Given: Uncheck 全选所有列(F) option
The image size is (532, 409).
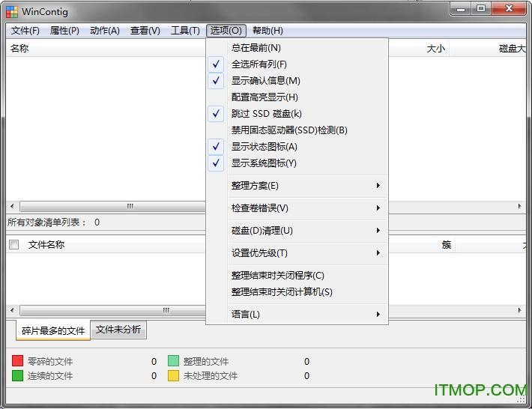Looking at the screenshot, I should pos(297,64).
